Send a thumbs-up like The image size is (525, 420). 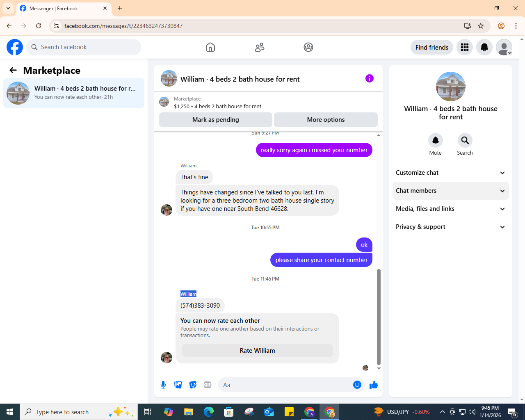(374, 385)
